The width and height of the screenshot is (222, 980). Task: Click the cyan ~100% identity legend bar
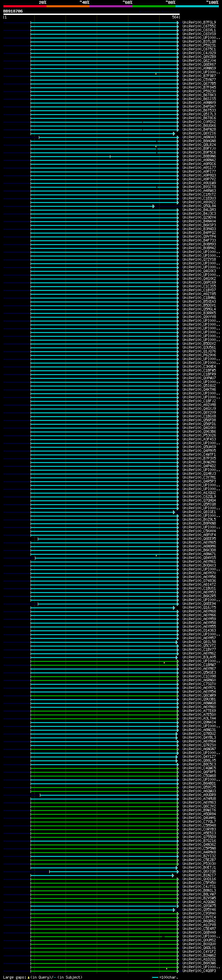coord(197,6)
